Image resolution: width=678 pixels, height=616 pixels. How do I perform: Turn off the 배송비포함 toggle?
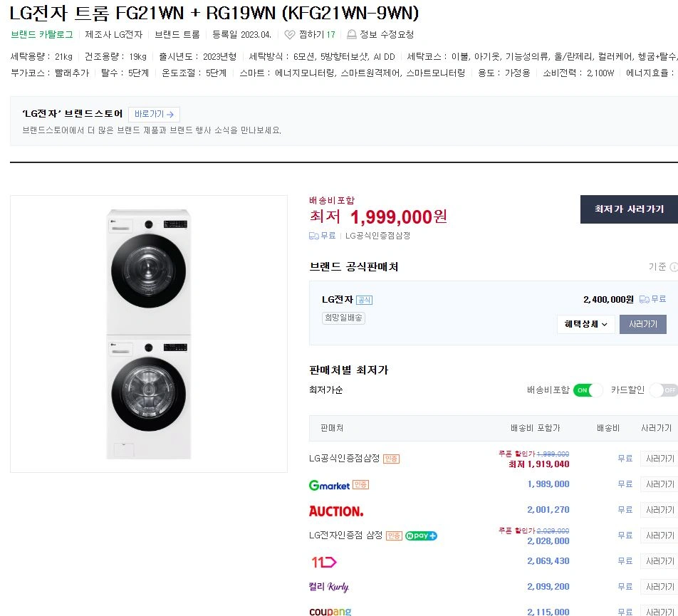pos(588,390)
